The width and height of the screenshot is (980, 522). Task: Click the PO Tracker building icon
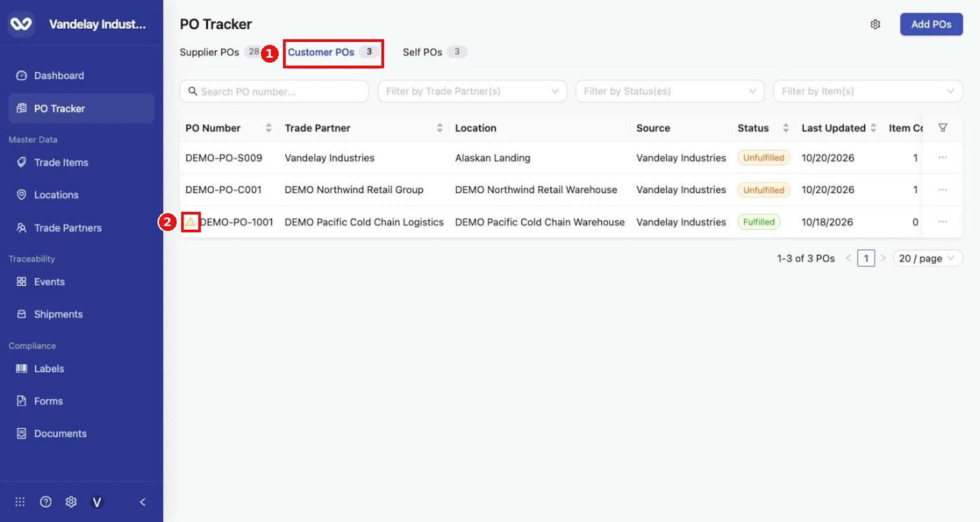[21, 109]
